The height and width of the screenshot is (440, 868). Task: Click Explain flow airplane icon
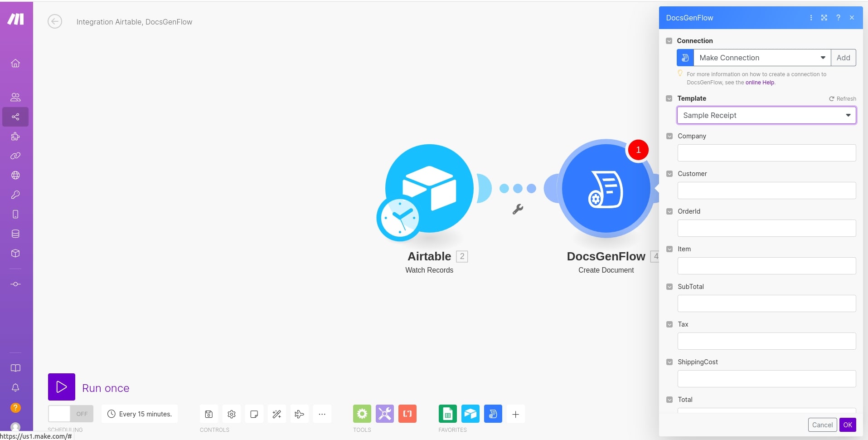click(300, 414)
